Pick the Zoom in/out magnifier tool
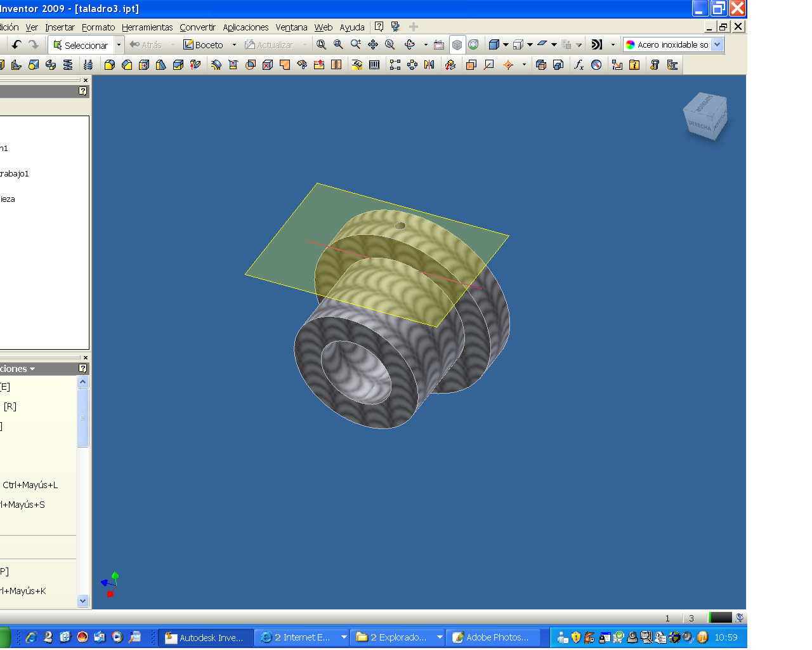Viewport: 812px width, 650px height. 355,44
